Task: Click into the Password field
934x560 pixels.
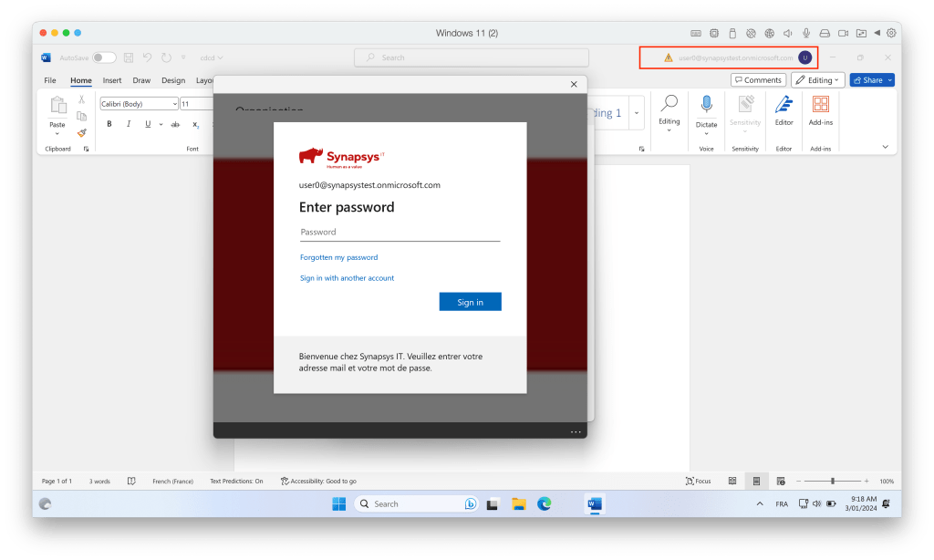Action: pyautogui.click(x=400, y=232)
